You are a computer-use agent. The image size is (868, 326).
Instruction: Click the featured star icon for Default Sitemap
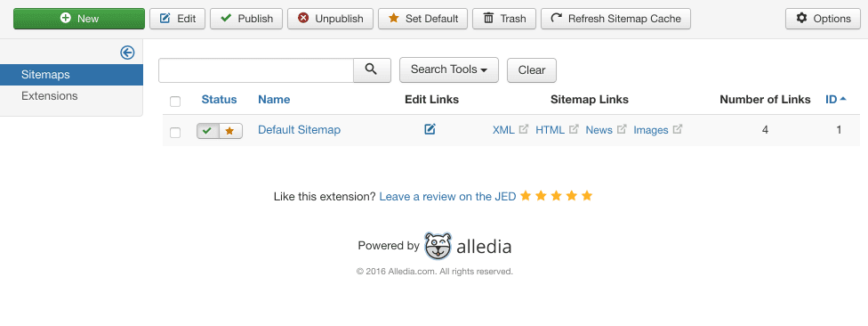click(x=230, y=131)
